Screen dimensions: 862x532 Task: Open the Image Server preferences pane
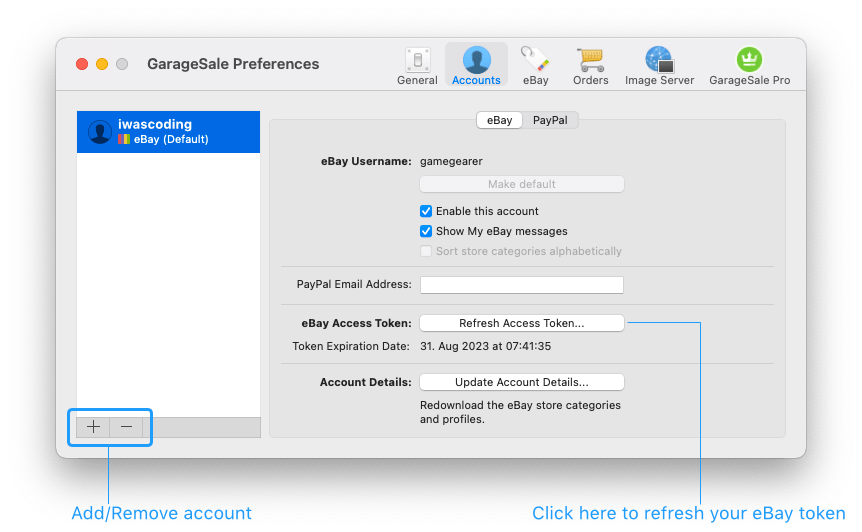click(x=659, y=66)
